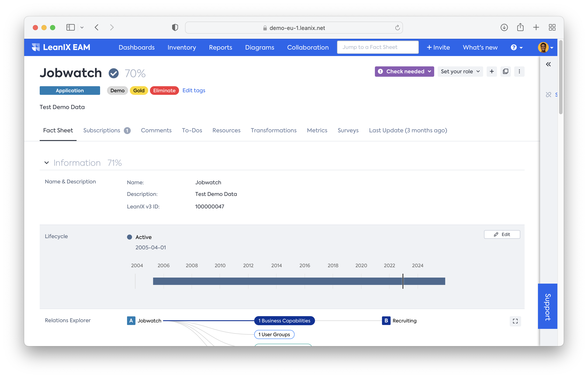This screenshot has height=378, width=588.
Task: Open the Inventory menu item
Action: pyautogui.click(x=182, y=47)
